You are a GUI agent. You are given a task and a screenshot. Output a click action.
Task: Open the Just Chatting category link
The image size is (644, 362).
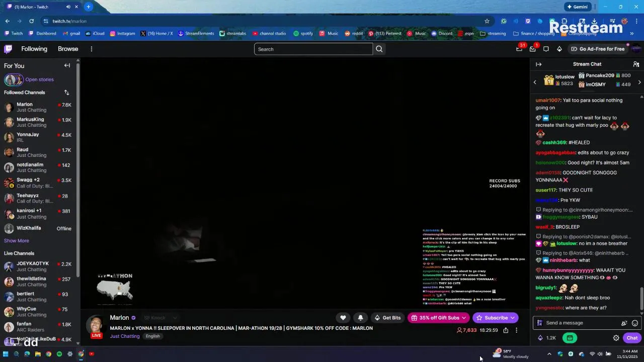click(x=125, y=336)
